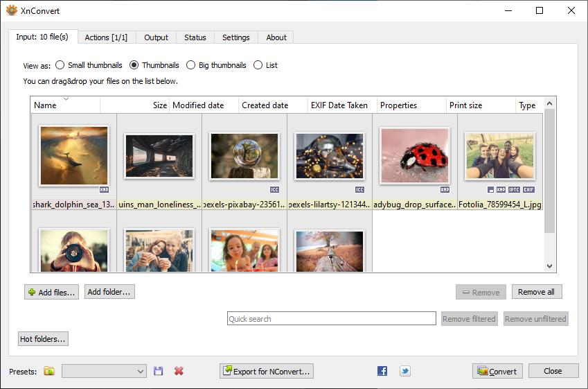Select the List view radio button
Viewport: 588px width, 389px height.
(x=258, y=65)
